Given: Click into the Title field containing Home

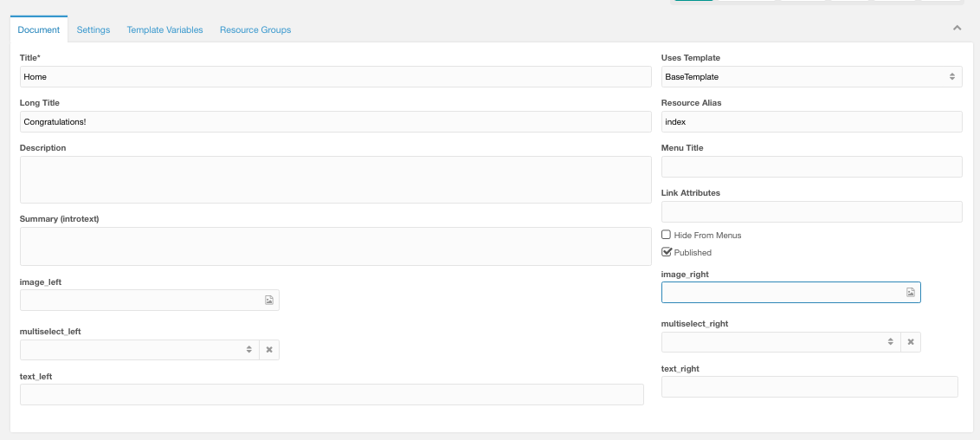Looking at the screenshot, I should click(x=336, y=77).
